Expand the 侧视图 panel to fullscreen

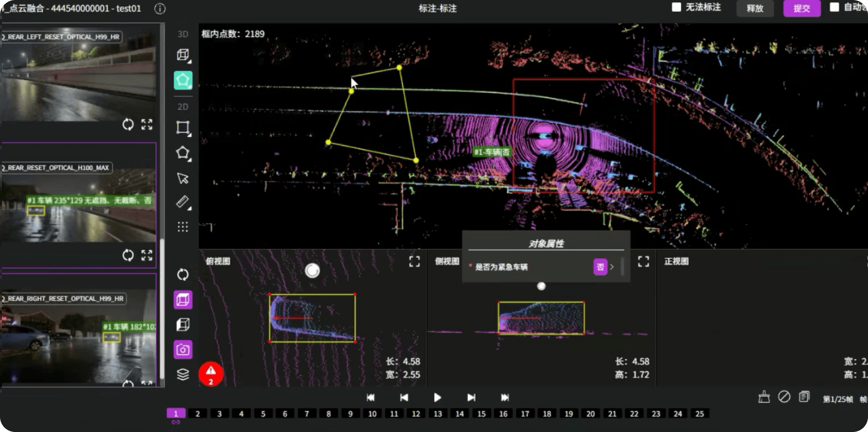coord(643,261)
